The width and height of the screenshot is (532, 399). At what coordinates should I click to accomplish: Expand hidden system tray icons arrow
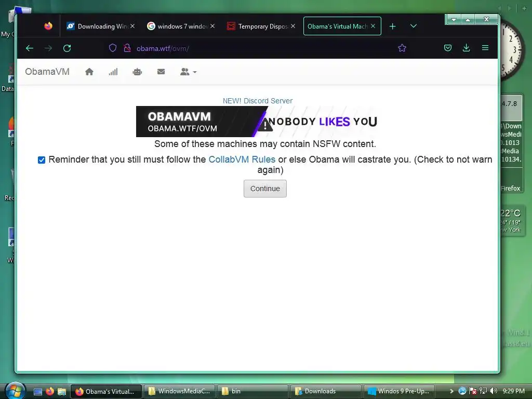(x=451, y=391)
